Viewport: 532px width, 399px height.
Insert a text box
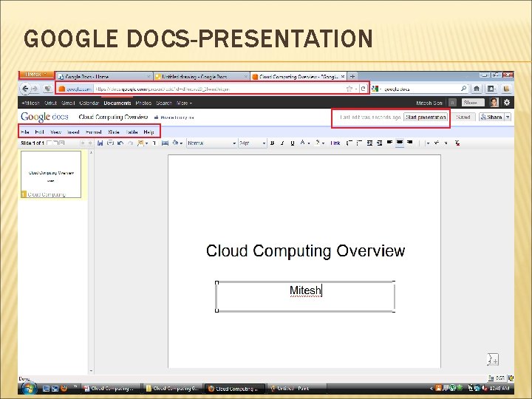click(154, 143)
